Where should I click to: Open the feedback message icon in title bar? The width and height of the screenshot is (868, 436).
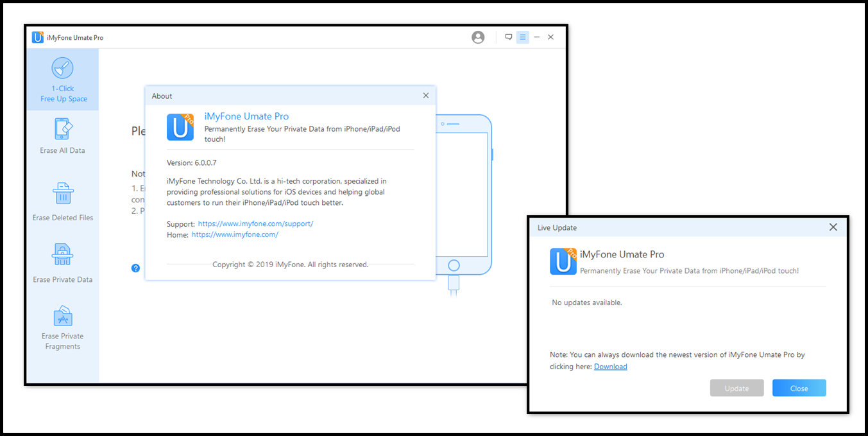[509, 37]
